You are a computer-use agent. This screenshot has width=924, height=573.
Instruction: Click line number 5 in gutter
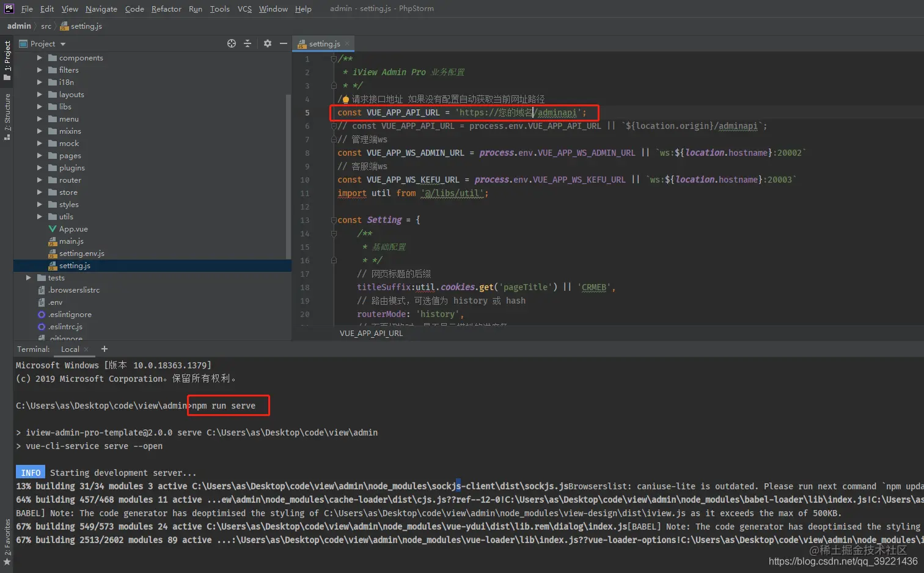pyautogui.click(x=307, y=112)
